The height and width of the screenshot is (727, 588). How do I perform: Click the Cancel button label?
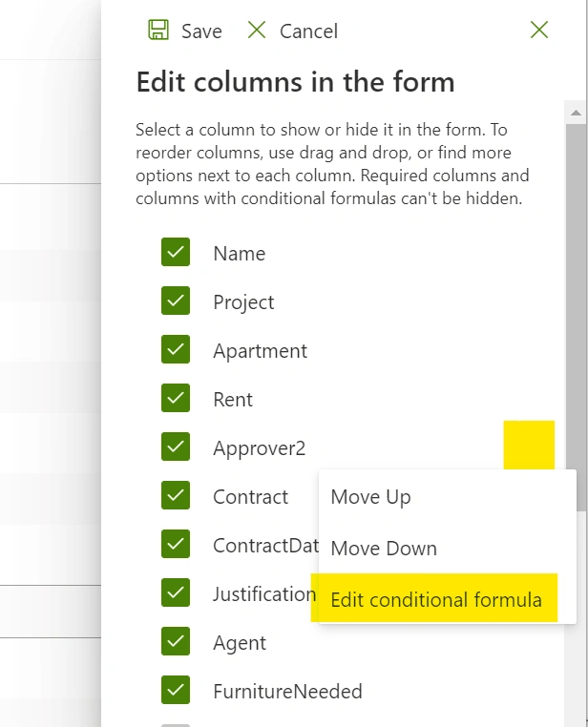309,31
